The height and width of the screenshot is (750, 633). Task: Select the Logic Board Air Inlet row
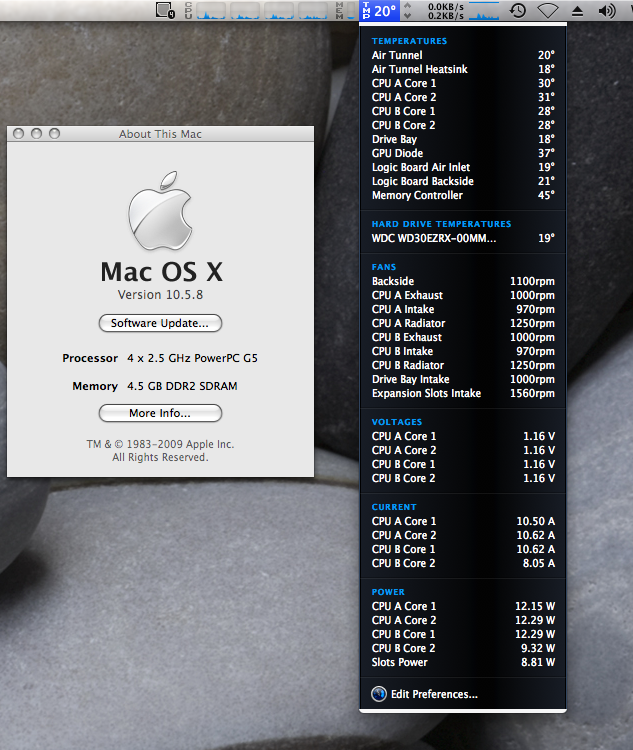tap(463, 167)
